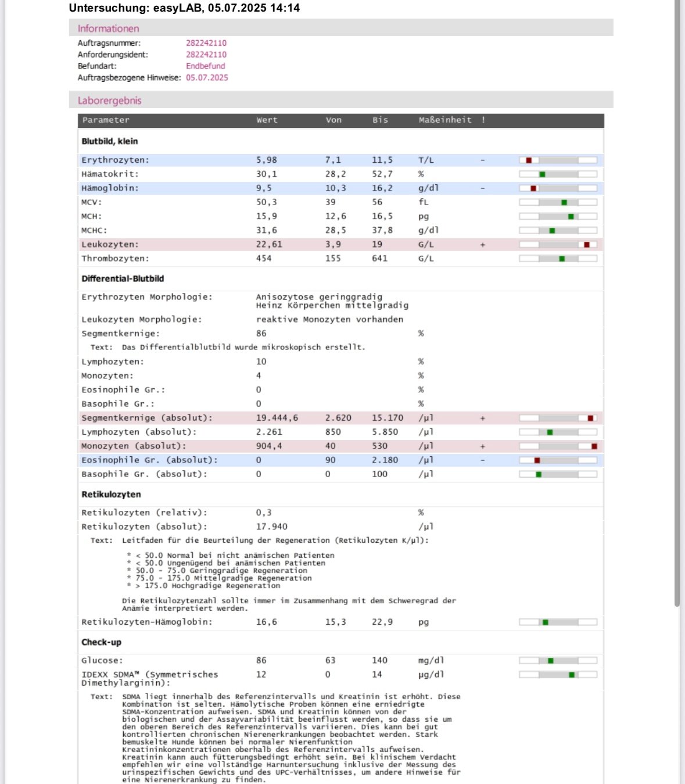Viewport: 685px width, 784px height.
Task: Click the 'Parameter' column header
Action: click(x=106, y=120)
